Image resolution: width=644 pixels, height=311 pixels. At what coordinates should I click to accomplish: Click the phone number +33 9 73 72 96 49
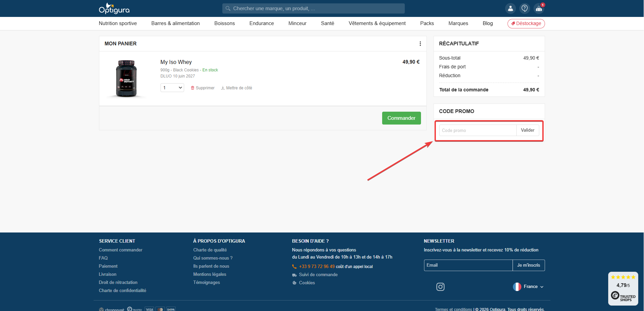point(317,267)
